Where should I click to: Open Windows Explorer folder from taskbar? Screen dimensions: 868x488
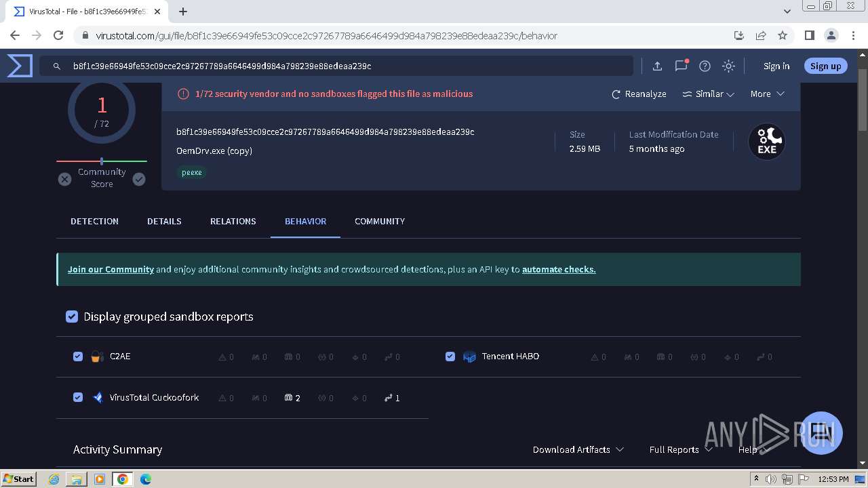point(77,479)
